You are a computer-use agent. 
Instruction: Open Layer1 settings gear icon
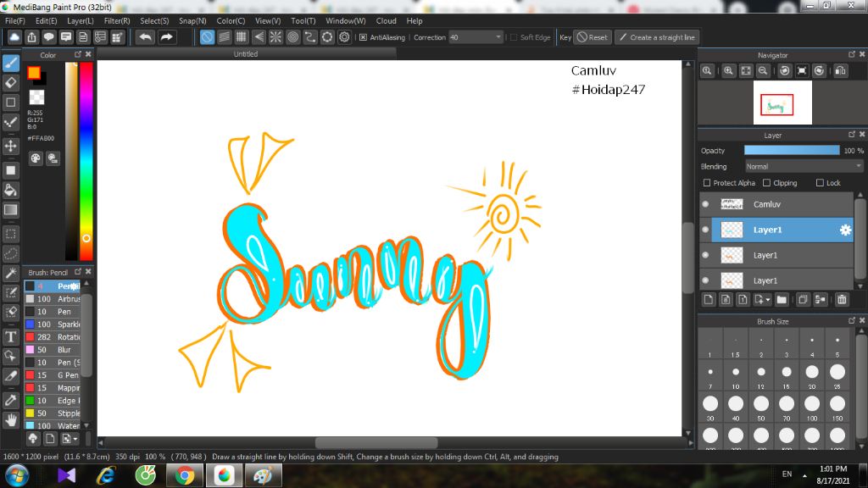point(845,230)
